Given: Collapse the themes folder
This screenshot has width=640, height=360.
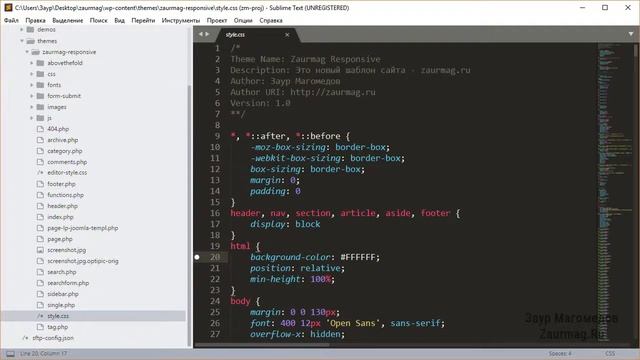Looking at the screenshot, I should 22,41.
